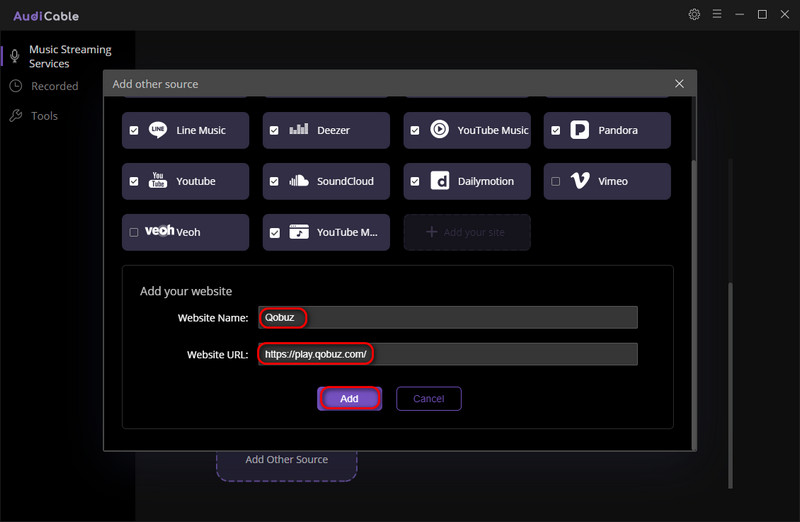This screenshot has height=522, width=800.
Task: Click the main window scrollbar
Action: pos(731,385)
